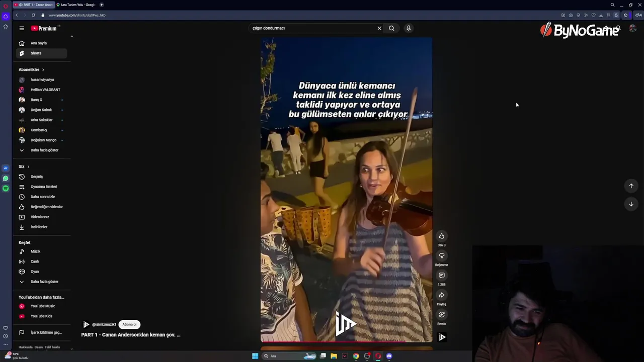
Task: Open the CombatRy channel
Action: (x=41, y=130)
